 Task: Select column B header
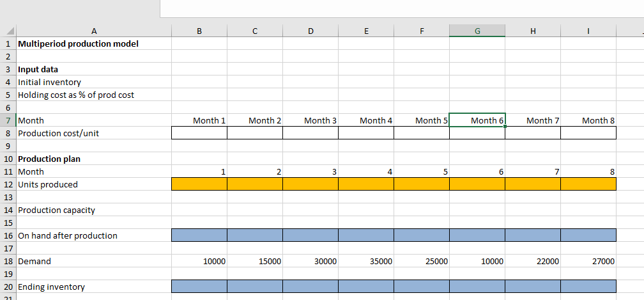coord(199,31)
